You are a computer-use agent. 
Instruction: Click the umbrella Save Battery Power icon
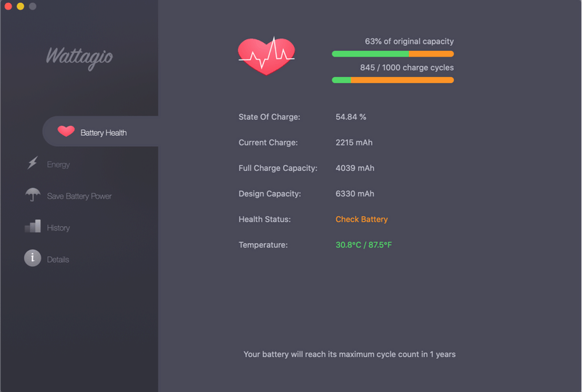click(x=33, y=194)
